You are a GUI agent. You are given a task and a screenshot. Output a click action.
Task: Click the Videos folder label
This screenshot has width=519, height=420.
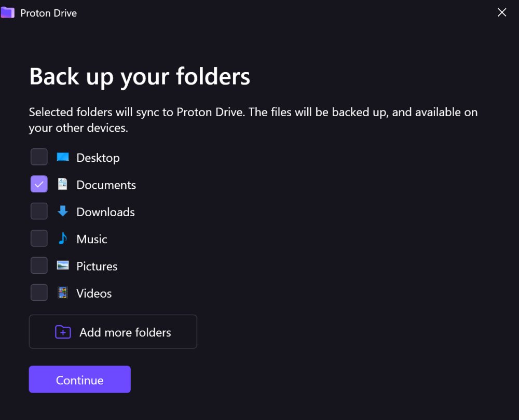(94, 293)
